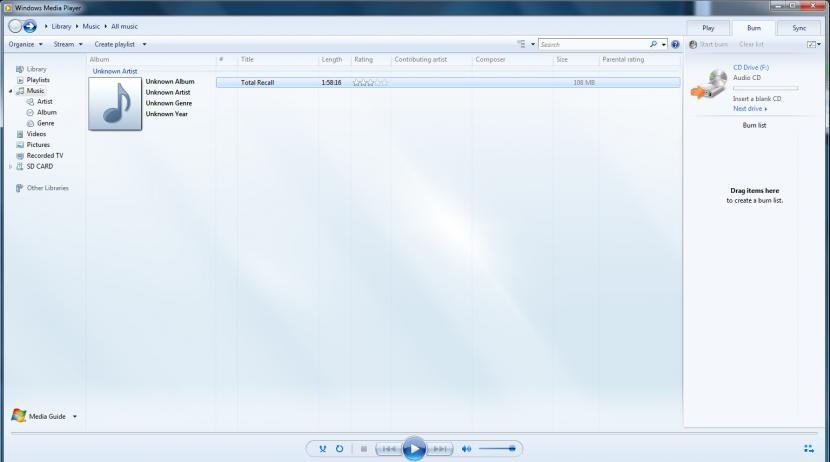Click Start burn
The image size is (830, 462).
[708, 44]
